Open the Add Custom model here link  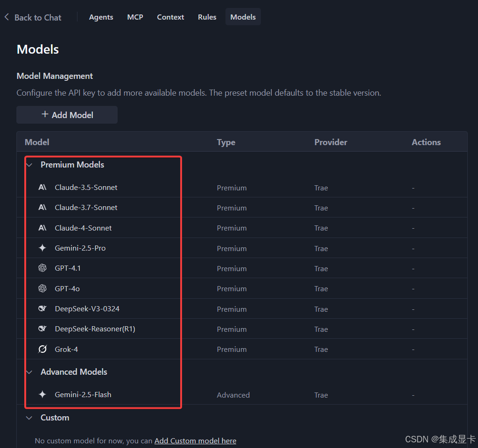pyautogui.click(x=196, y=441)
